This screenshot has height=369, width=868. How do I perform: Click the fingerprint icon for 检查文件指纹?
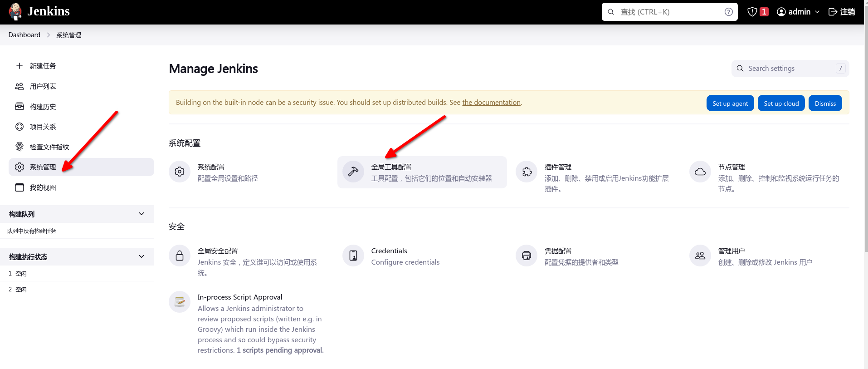(20, 147)
